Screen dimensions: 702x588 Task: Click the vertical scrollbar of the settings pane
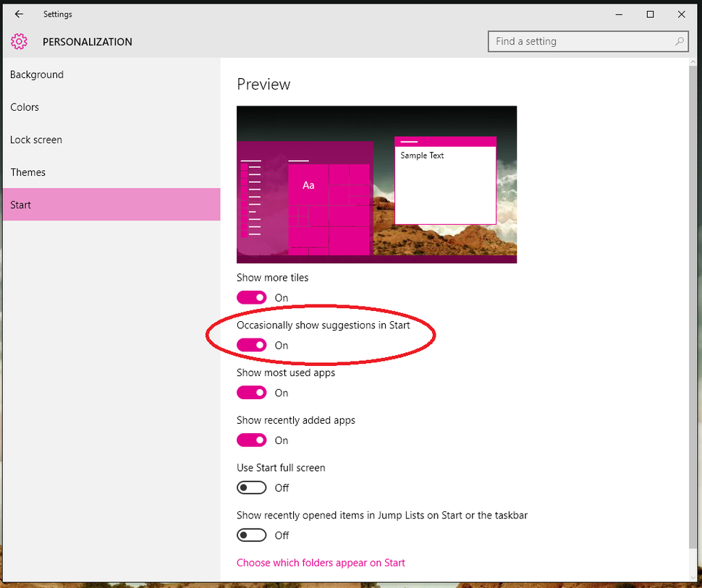point(693,307)
